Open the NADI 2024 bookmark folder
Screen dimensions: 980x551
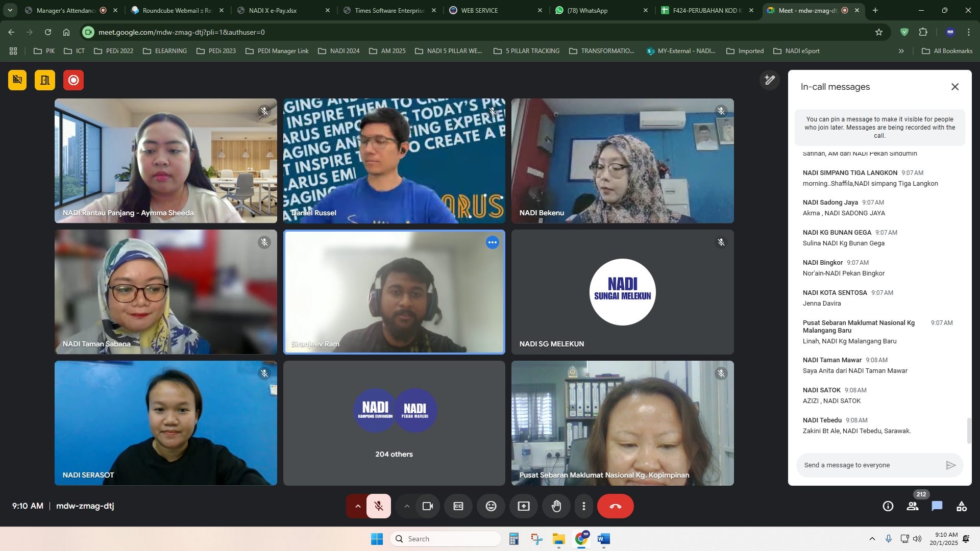tap(339, 51)
